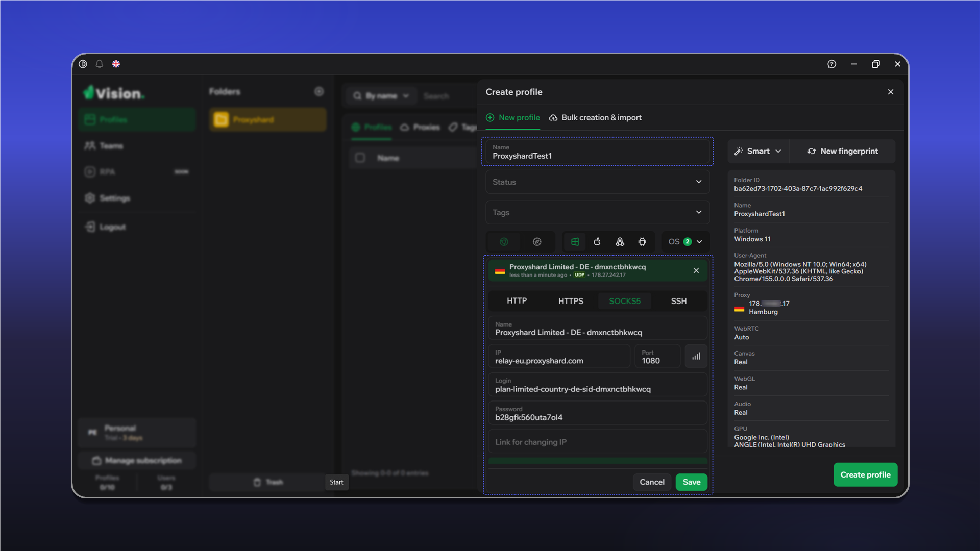Open Settings in the sidebar
Image resolution: width=980 pixels, height=551 pixels.
(137, 198)
